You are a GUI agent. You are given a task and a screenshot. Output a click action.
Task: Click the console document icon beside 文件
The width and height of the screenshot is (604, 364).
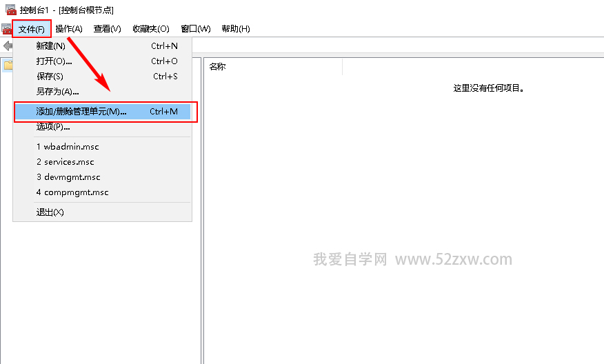6,29
